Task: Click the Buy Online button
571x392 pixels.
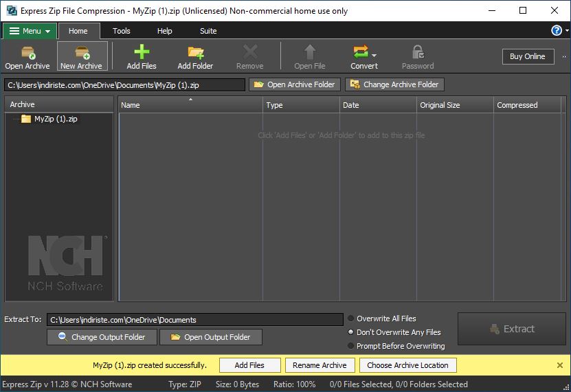Action: pyautogui.click(x=528, y=56)
